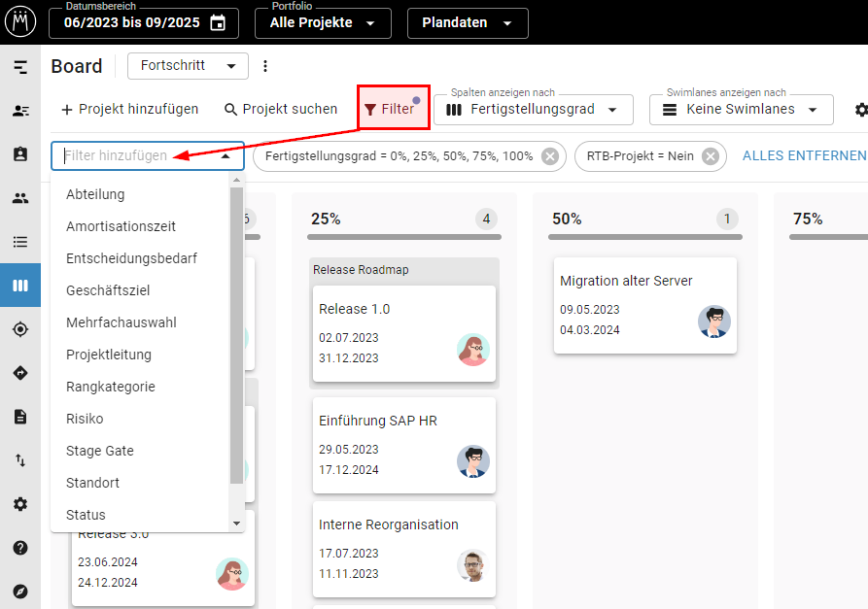Open the Swimlanes anzeigen nach dropdown
Image resolution: width=868 pixels, height=609 pixels.
point(742,110)
